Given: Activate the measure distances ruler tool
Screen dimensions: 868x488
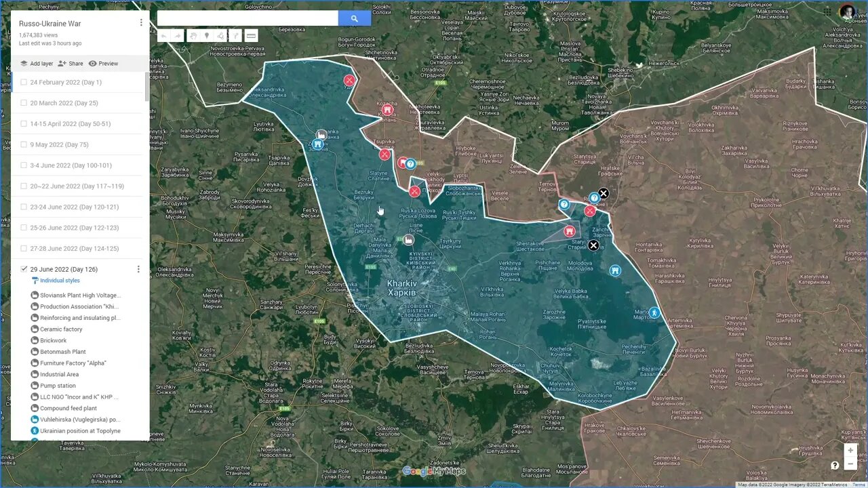Looking at the screenshot, I should pos(251,36).
